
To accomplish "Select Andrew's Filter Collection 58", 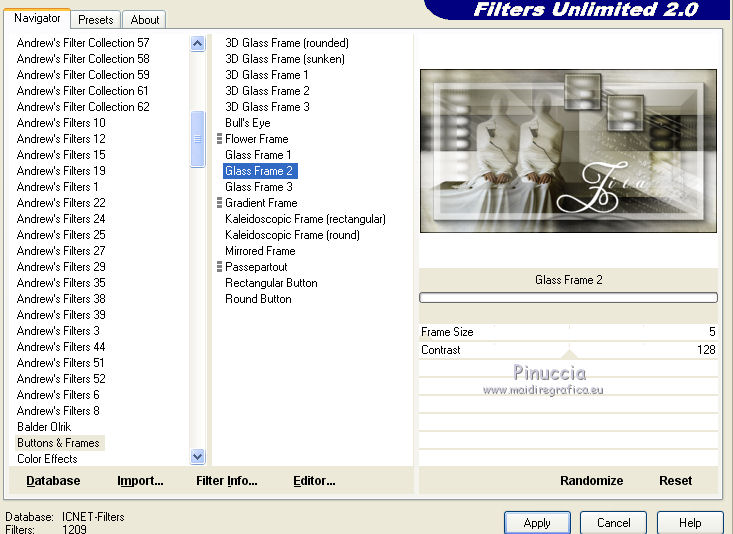I will click(83, 59).
